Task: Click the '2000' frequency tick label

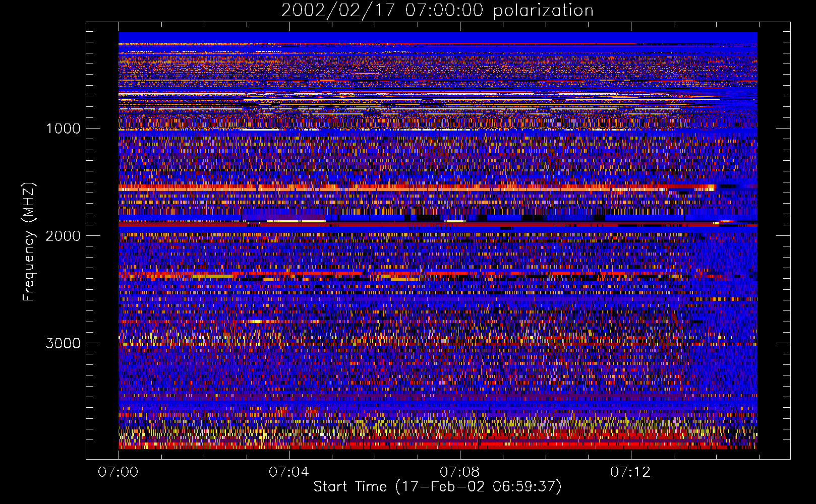Action: tap(63, 236)
